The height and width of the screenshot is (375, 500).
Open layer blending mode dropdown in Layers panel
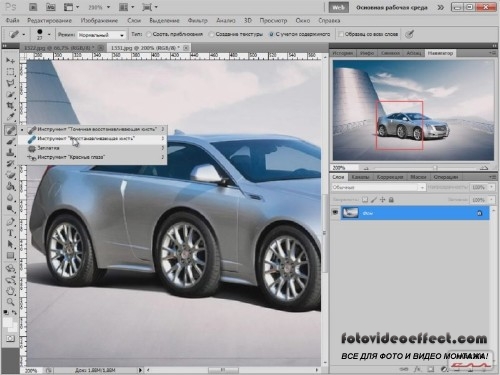tap(379, 187)
